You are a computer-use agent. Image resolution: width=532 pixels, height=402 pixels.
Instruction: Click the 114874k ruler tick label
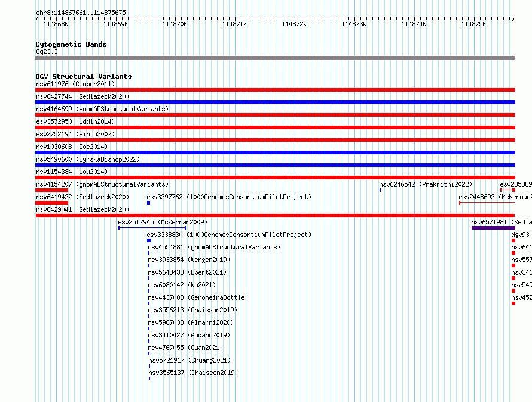coord(414,24)
